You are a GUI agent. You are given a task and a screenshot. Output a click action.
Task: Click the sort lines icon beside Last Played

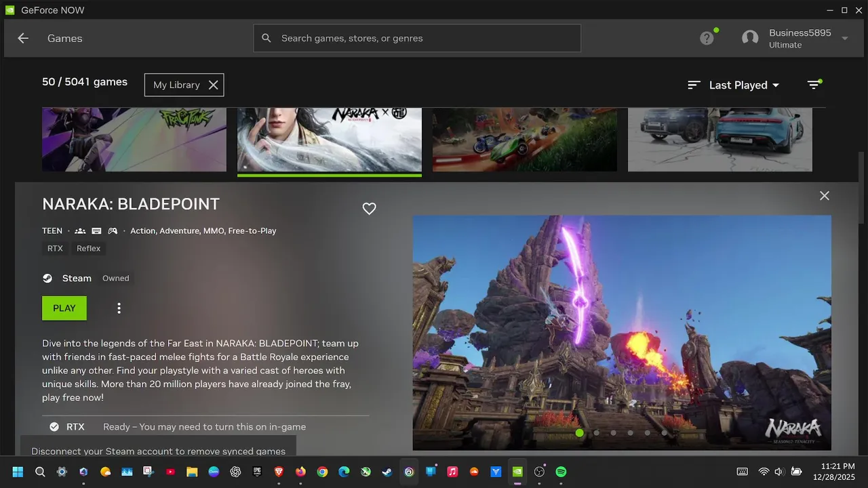point(694,85)
